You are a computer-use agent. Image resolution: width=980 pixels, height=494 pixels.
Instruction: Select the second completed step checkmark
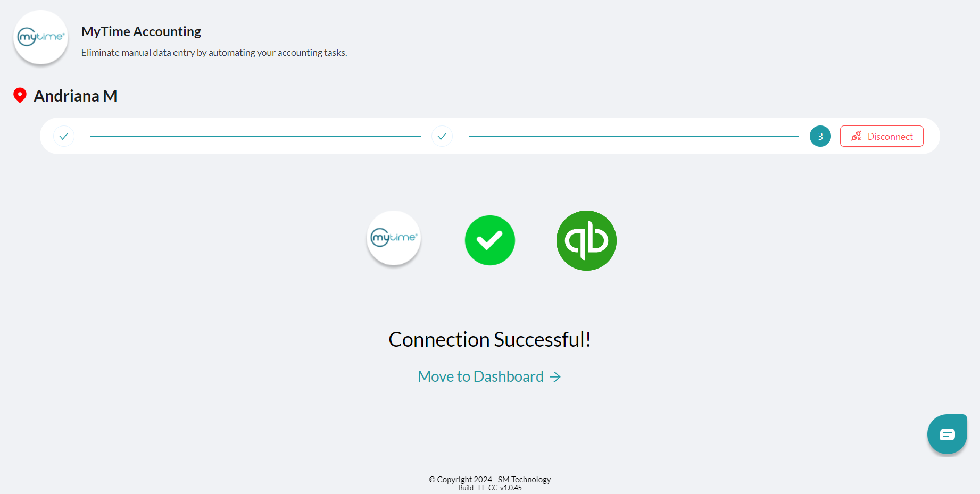[442, 136]
